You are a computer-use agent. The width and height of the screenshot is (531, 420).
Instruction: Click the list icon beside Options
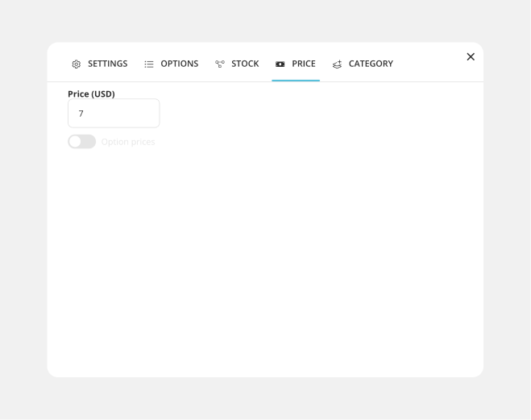point(149,64)
